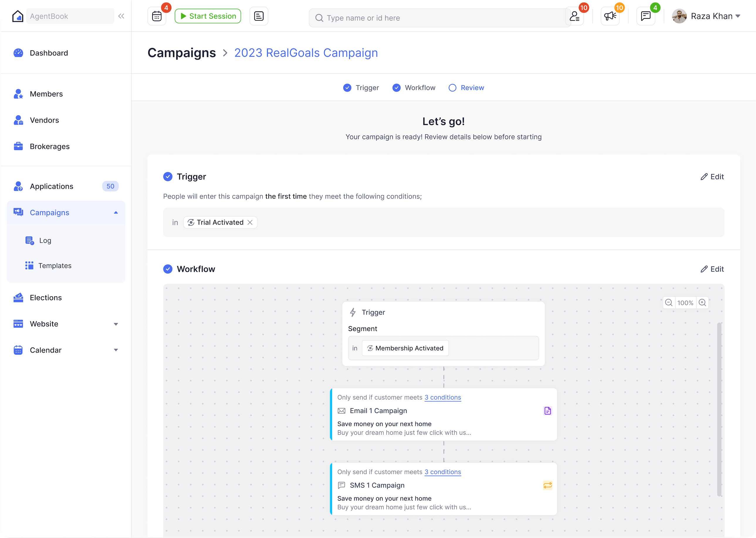Click the workflow canvas vertical scrollbar

(719, 409)
